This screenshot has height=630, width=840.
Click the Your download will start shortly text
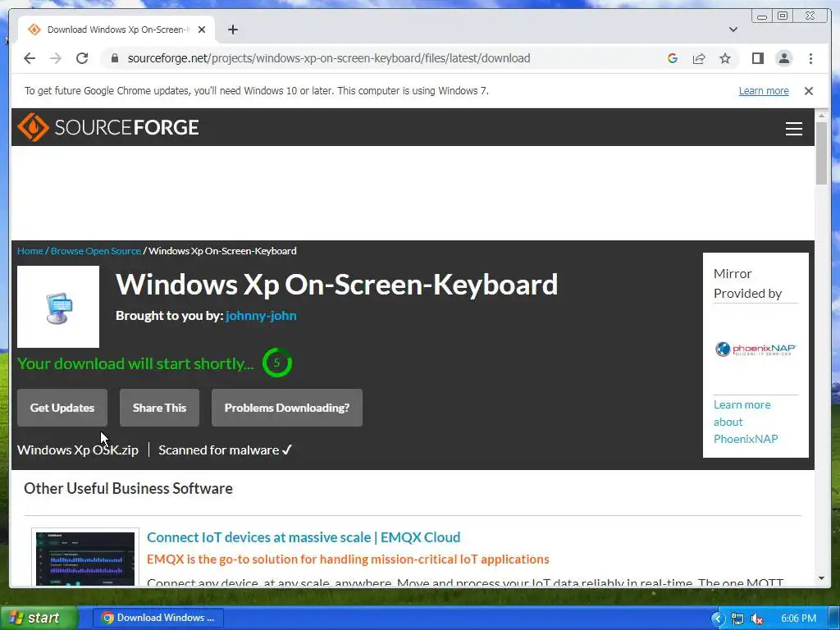pos(135,363)
